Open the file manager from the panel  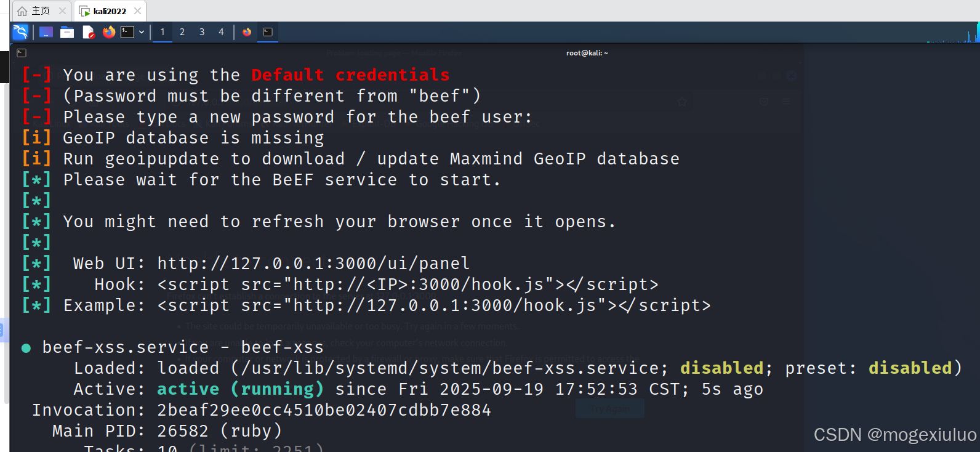(67, 32)
